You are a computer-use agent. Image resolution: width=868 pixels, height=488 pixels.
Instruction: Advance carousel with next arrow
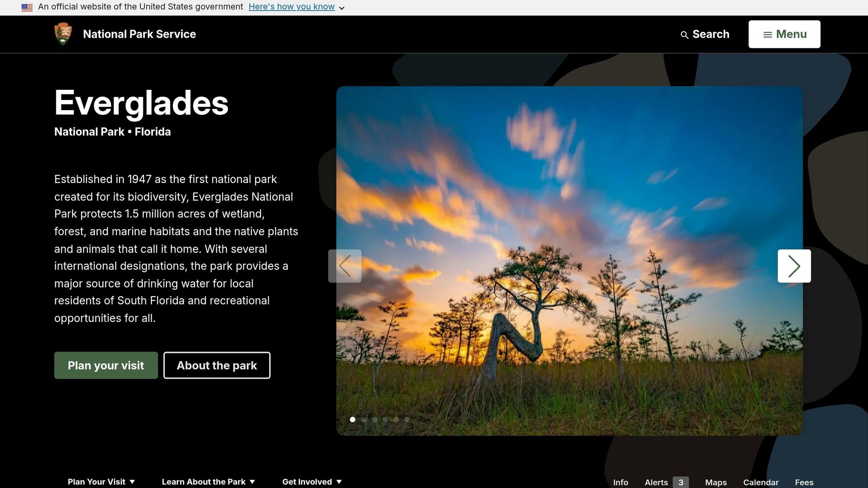point(794,266)
